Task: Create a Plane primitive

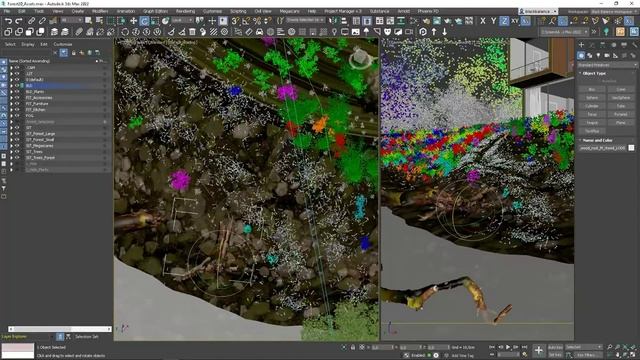Action: pos(621,122)
